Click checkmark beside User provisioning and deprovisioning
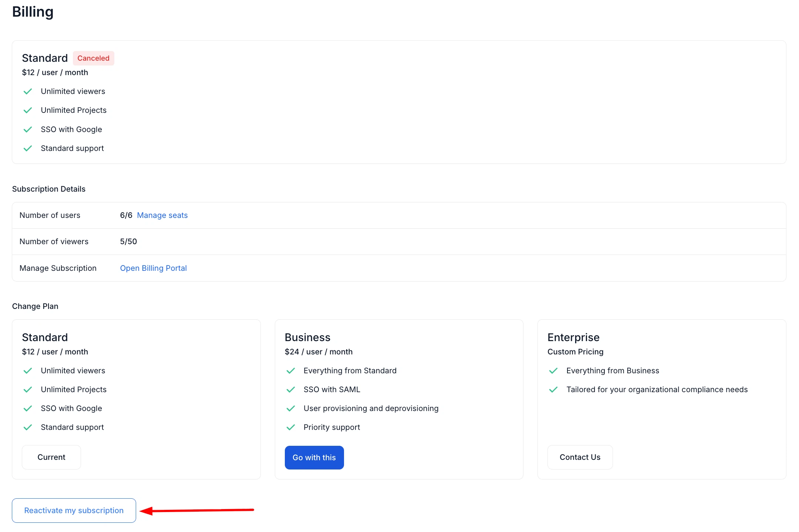Screen dimensions: 799x532 click(291, 408)
